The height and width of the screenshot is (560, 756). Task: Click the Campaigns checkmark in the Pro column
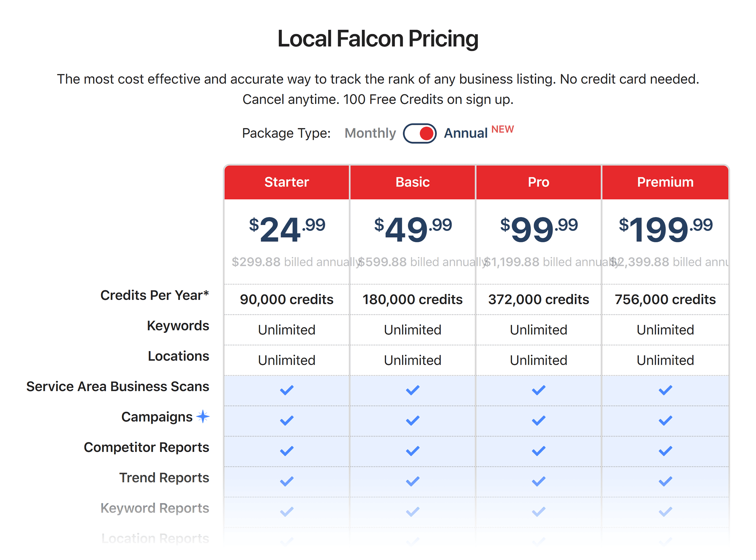coord(538,420)
